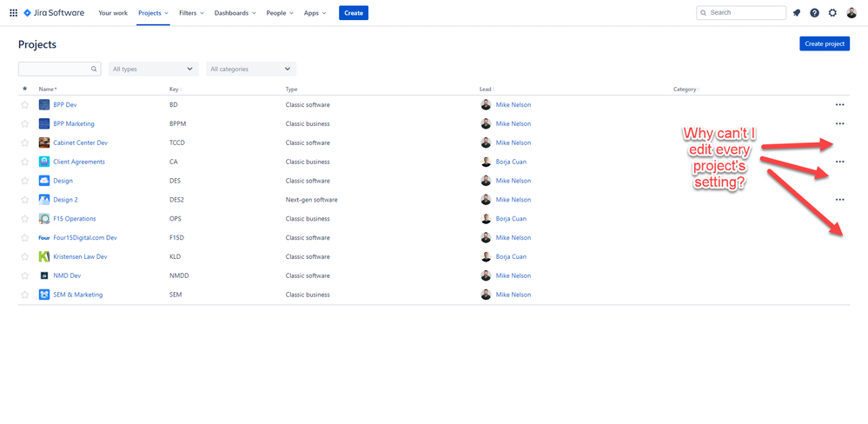
Task: Click the F15 Operations project avatar
Action: 44,219
